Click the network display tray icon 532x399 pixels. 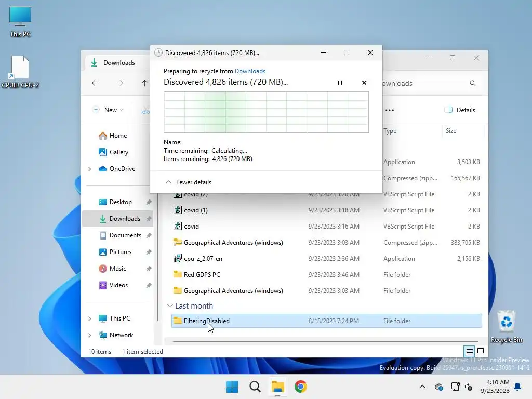point(455,387)
